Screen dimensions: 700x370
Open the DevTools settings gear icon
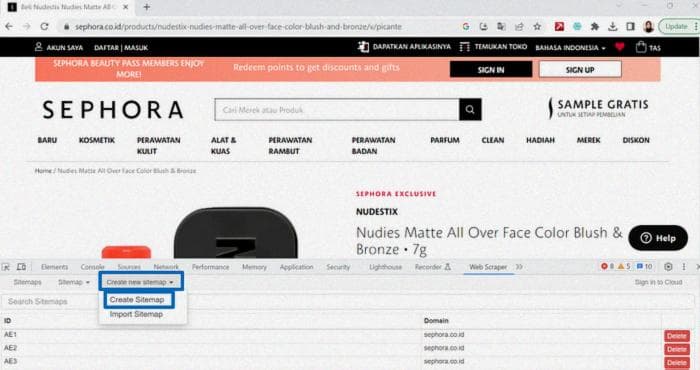point(668,266)
